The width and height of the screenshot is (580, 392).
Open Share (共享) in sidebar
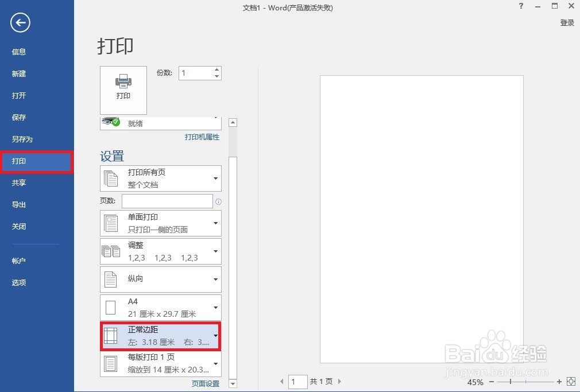pos(19,183)
